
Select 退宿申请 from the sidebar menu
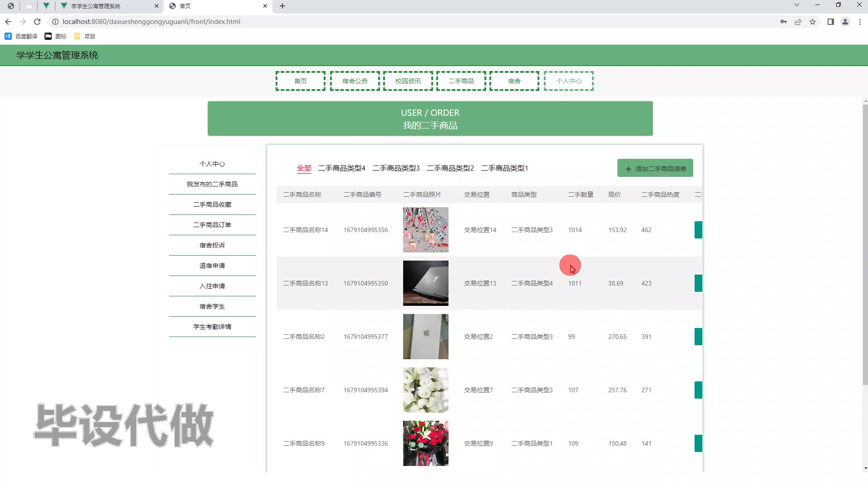click(x=212, y=266)
